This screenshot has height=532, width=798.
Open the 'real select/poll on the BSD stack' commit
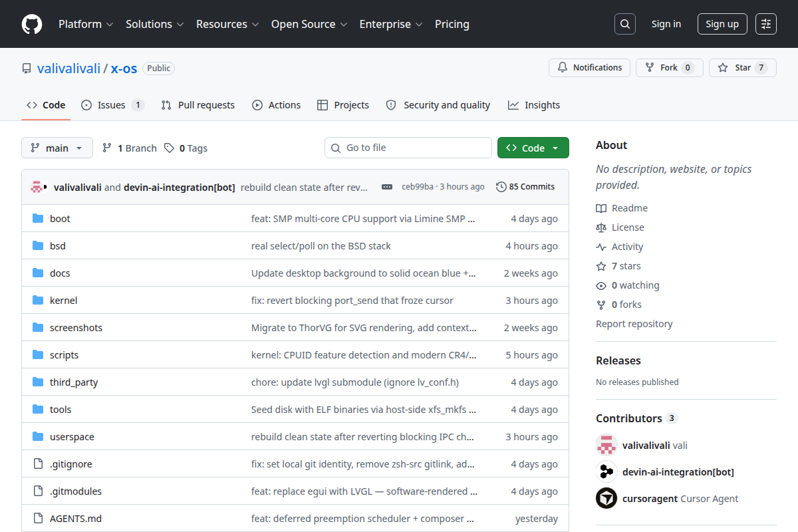[321, 246]
